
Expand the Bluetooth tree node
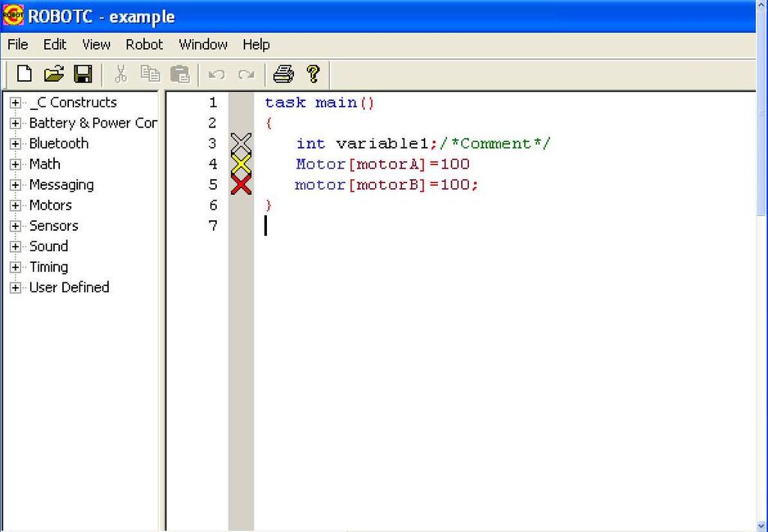[x=15, y=144]
